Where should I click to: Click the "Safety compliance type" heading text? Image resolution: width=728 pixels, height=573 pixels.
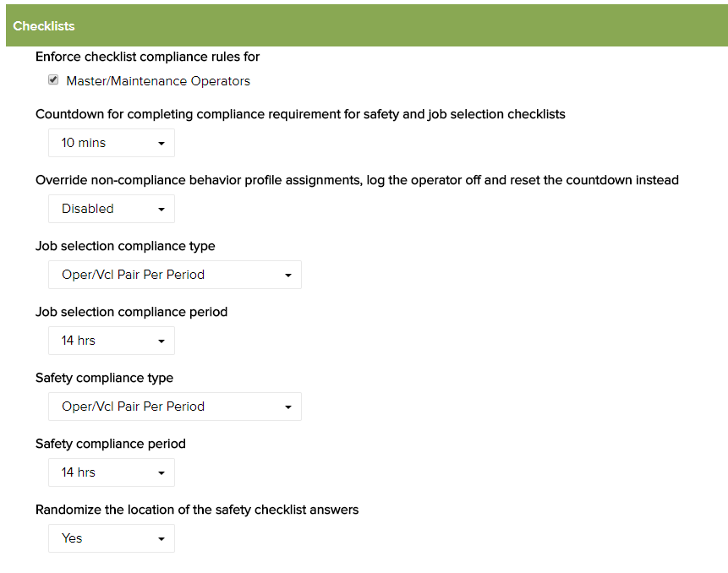click(103, 377)
